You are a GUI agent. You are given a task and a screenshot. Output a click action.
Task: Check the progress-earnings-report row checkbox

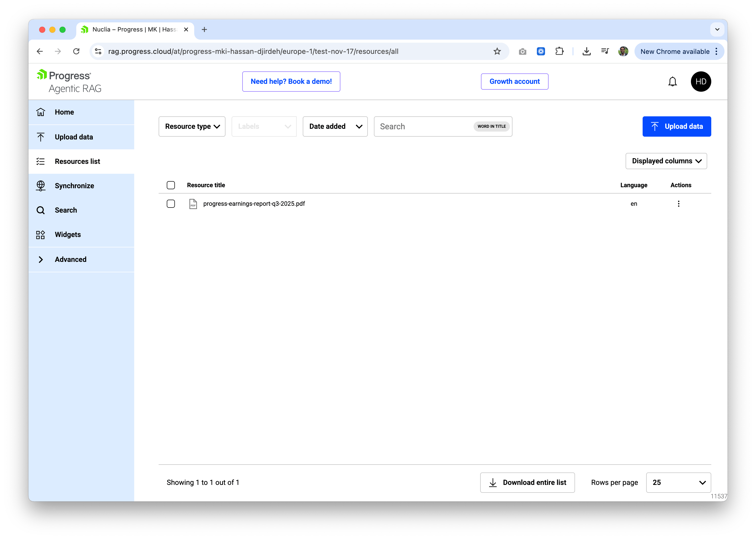click(171, 204)
